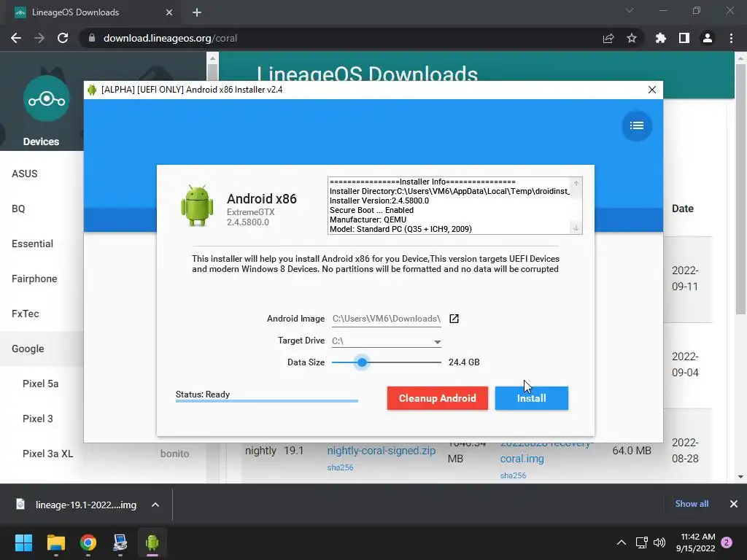The width and height of the screenshot is (747, 560).
Task: Close Android x86 Installer window
Action: (x=651, y=90)
